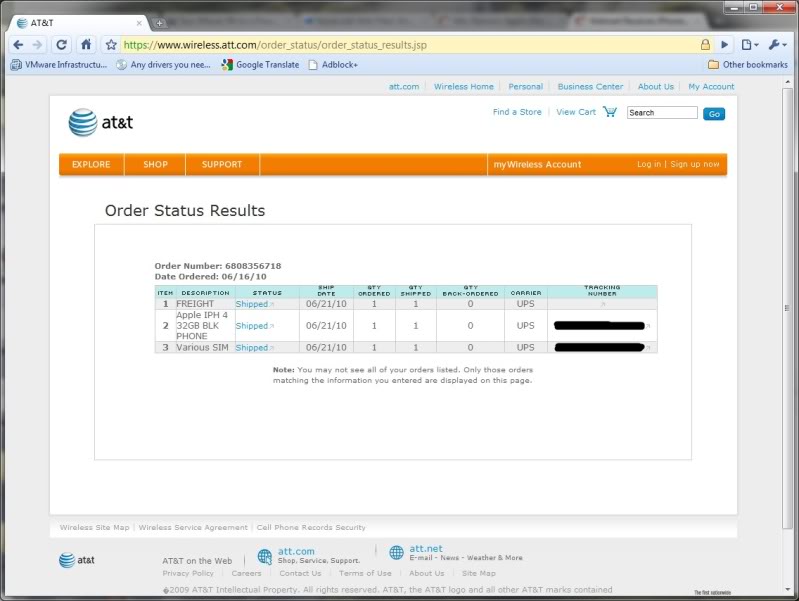Screen dimensions: 799x601
Task: Open the Privacy Policy footer link
Action: tap(188, 573)
